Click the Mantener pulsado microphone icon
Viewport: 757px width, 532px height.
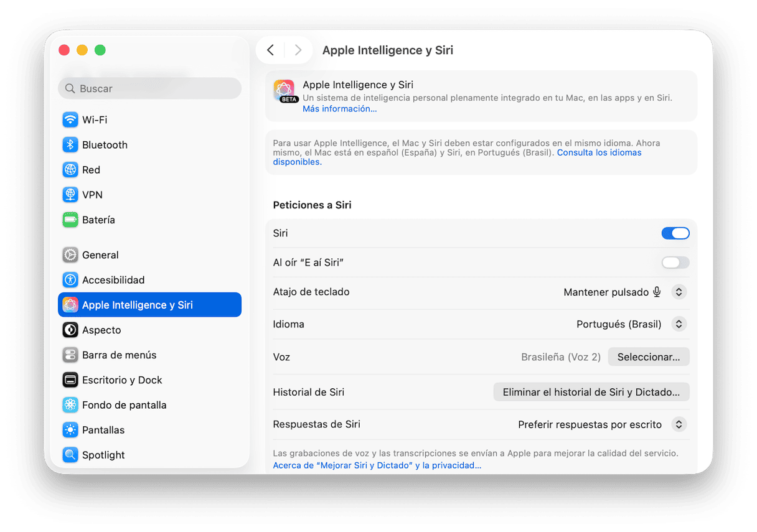pos(657,292)
